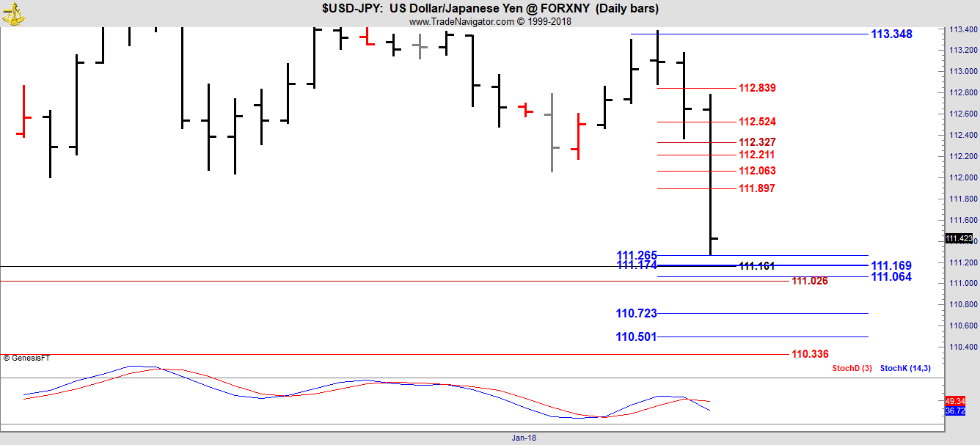Select the blue 110.723 target label
The width and height of the screenshot is (980, 445).
click(x=636, y=313)
